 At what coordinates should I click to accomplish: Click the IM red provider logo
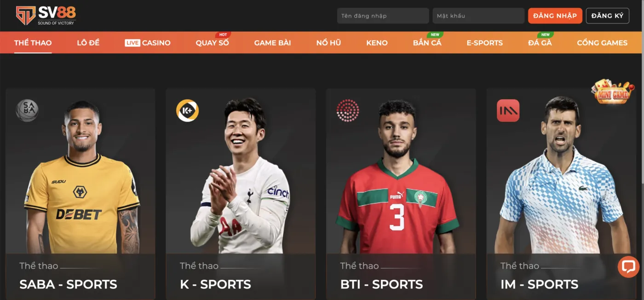click(508, 110)
